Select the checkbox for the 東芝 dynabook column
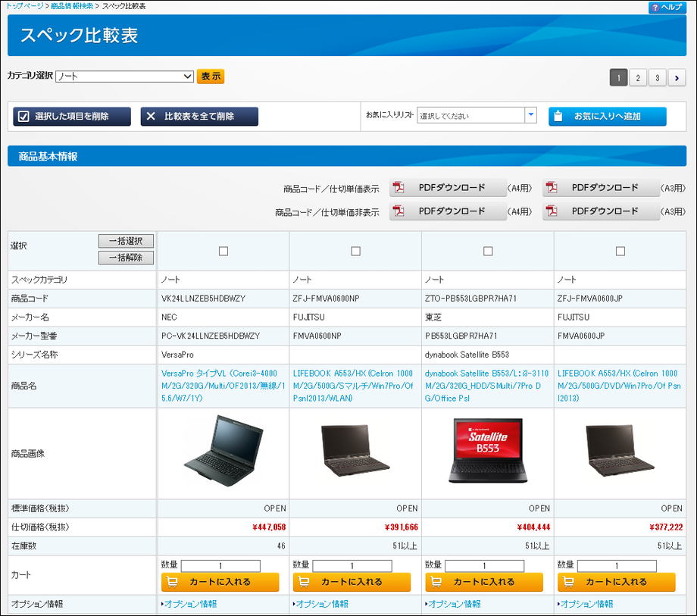This screenshot has width=697, height=616. (488, 251)
